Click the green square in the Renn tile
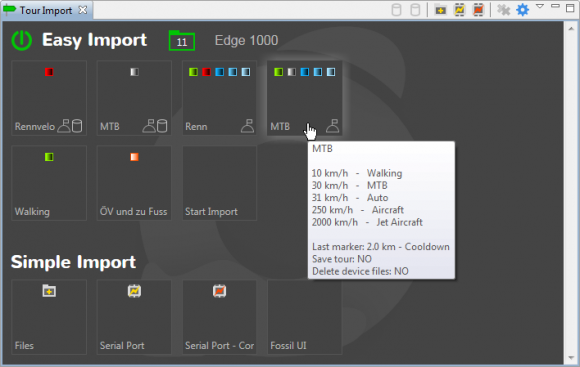This screenshot has height=367, width=580. coord(193,72)
